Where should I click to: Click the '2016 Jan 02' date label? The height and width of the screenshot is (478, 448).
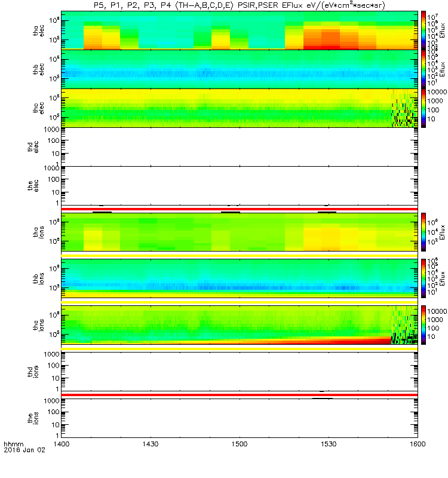point(24,450)
